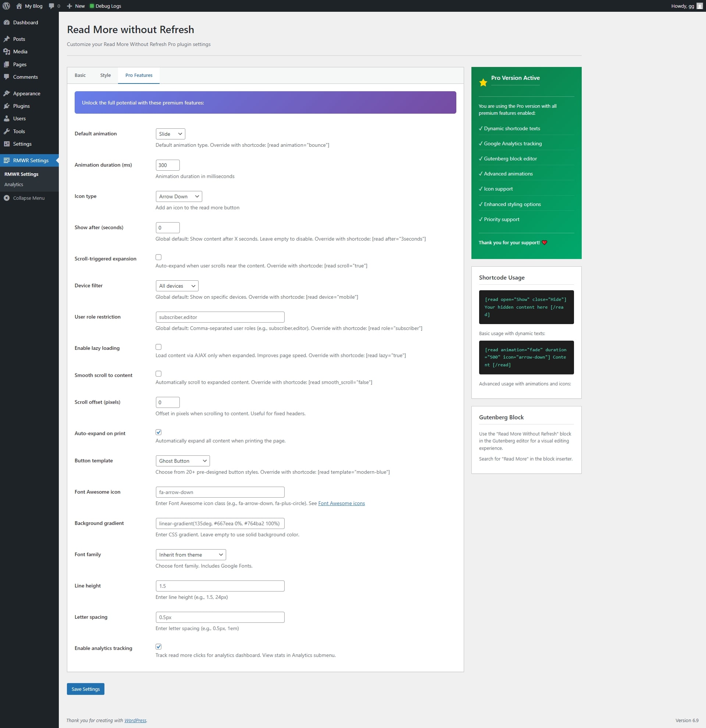Open the Analytics submenu
The height and width of the screenshot is (728, 706).
point(14,184)
